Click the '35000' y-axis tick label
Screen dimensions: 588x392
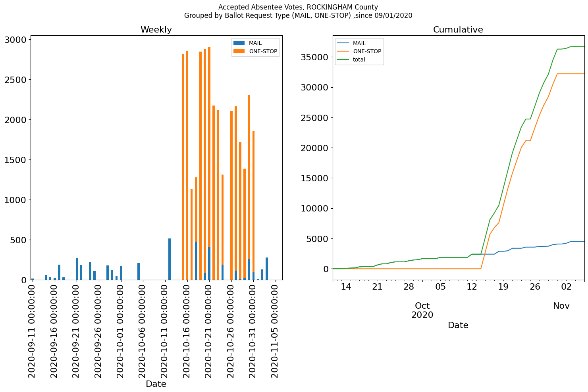315,57
